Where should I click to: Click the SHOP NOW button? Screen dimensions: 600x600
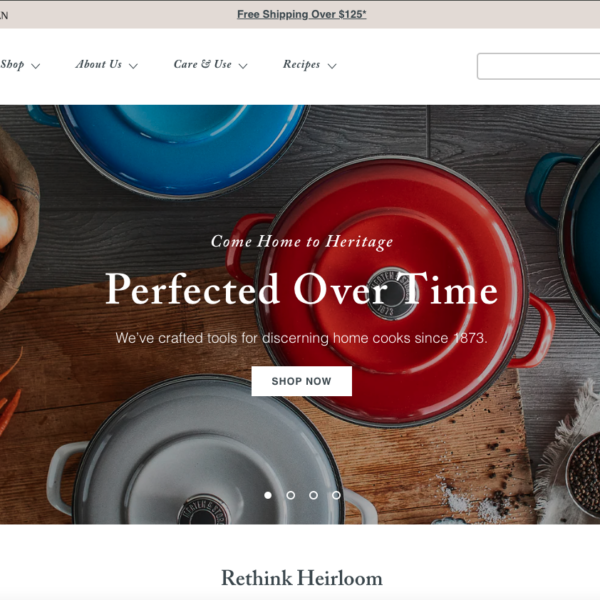(x=302, y=381)
